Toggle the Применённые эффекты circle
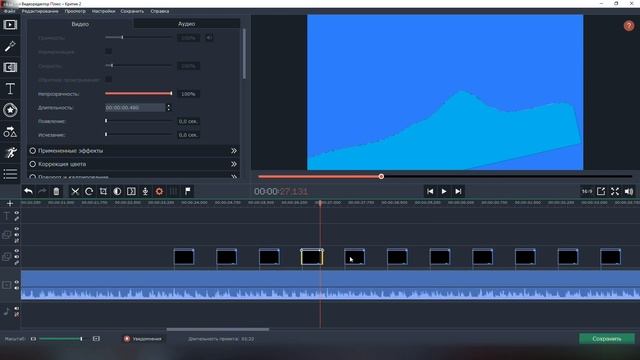The width and height of the screenshot is (640, 360). (33, 151)
